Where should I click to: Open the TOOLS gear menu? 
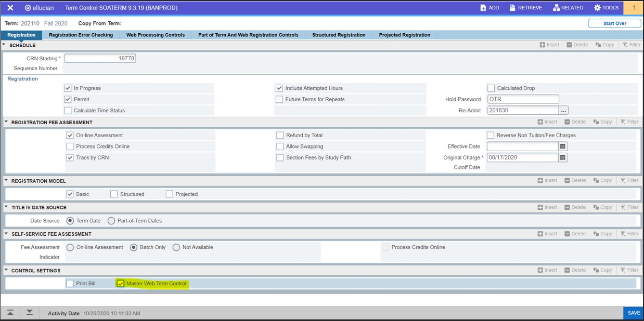coord(597,8)
